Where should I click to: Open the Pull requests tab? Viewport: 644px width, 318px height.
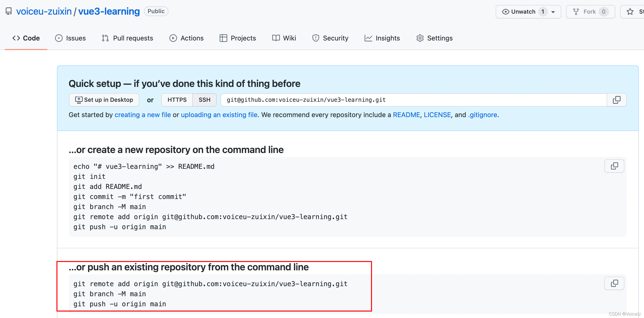click(x=127, y=38)
